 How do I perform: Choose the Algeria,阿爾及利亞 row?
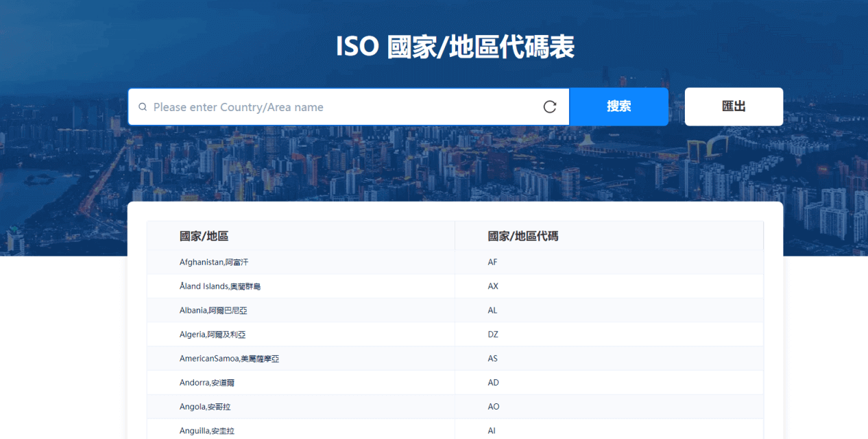(x=213, y=335)
